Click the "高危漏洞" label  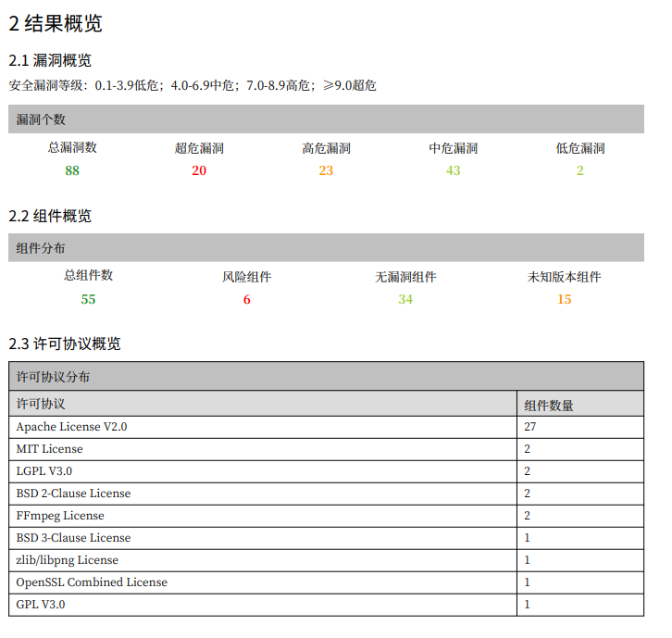(x=326, y=148)
